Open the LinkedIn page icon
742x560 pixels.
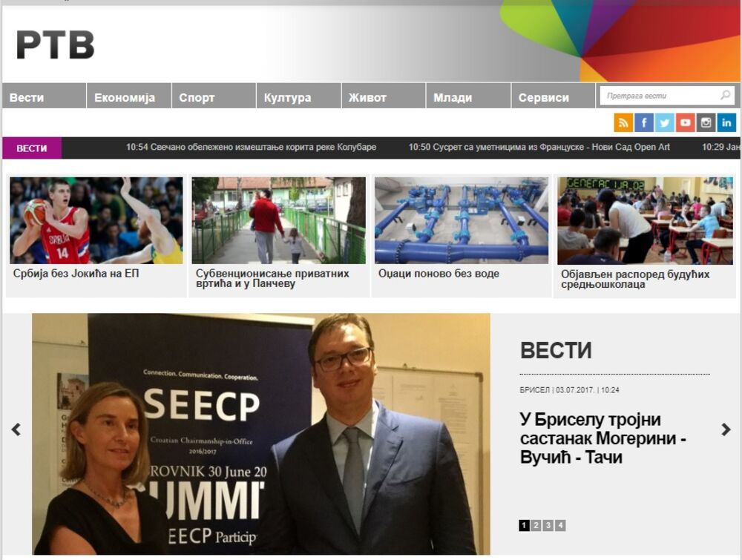(727, 122)
